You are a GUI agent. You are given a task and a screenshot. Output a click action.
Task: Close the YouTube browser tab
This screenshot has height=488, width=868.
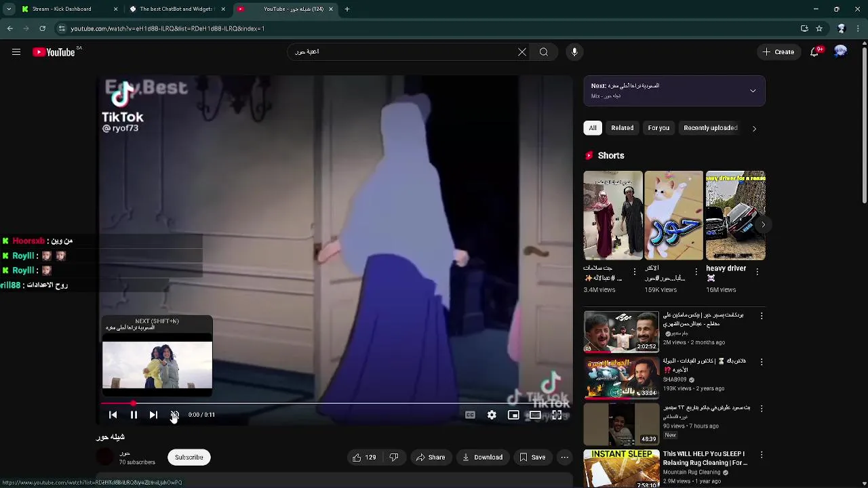tap(331, 9)
